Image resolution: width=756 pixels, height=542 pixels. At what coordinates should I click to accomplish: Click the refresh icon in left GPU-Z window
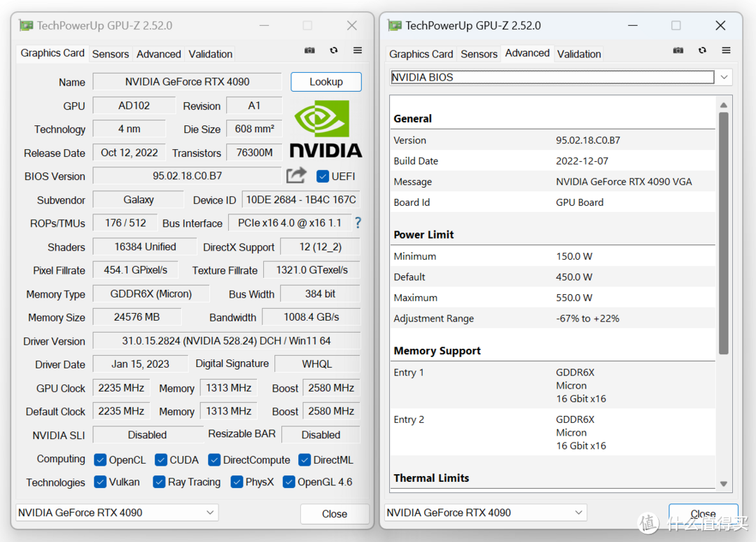[334, 50]
